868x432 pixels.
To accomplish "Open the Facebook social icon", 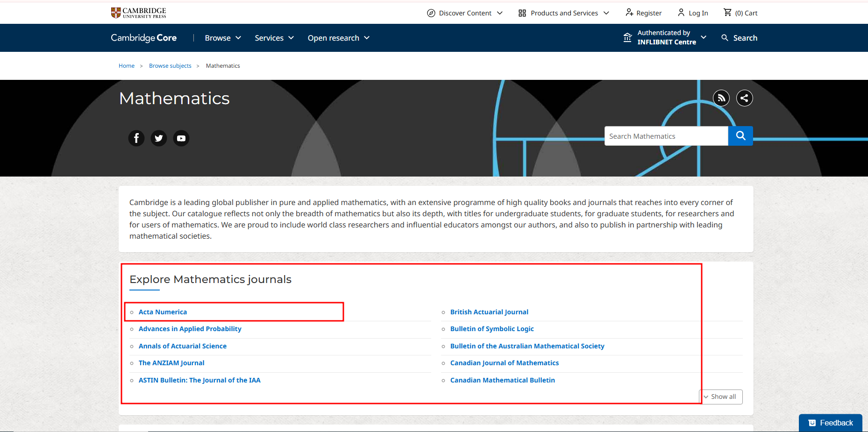I will coord(136,138).
